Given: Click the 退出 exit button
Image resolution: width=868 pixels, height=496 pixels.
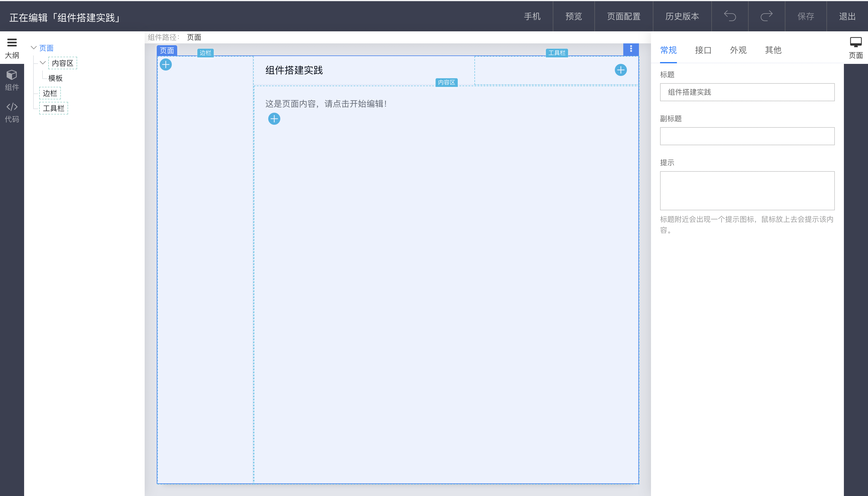Looking at the screenshot, I should pos(847,16).
